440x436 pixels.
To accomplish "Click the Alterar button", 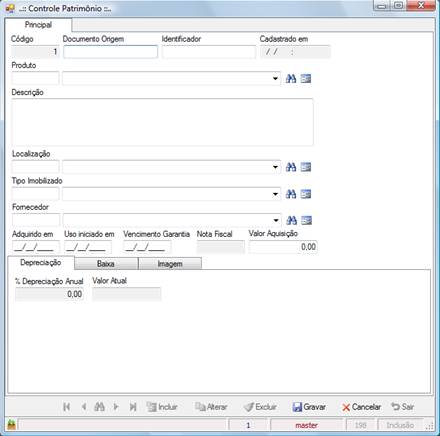I will [211, 407].
